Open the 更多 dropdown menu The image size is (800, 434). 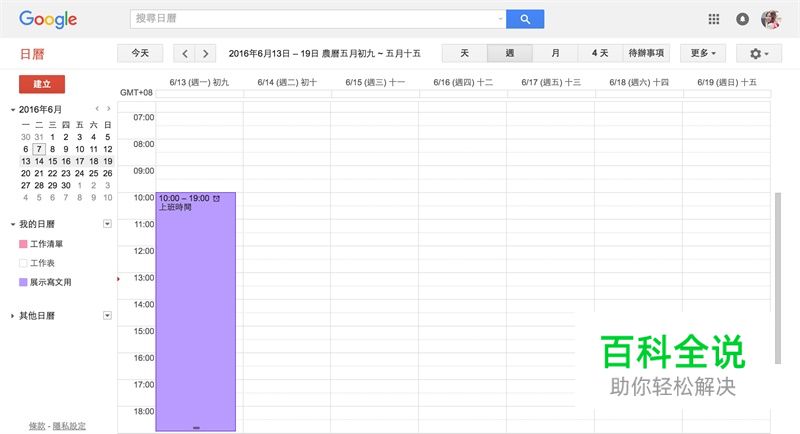click(x=703, y=54)
